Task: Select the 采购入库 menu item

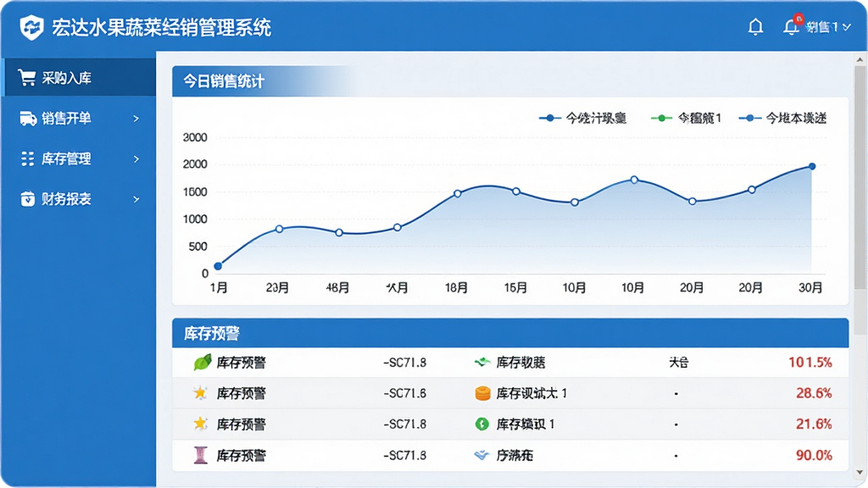Action: [x=79, y=77]
